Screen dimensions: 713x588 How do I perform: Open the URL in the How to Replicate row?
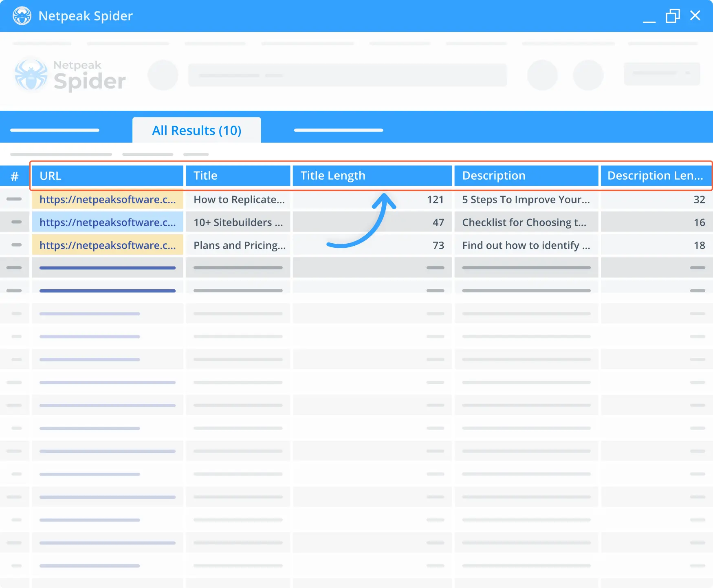pos(108,199)
